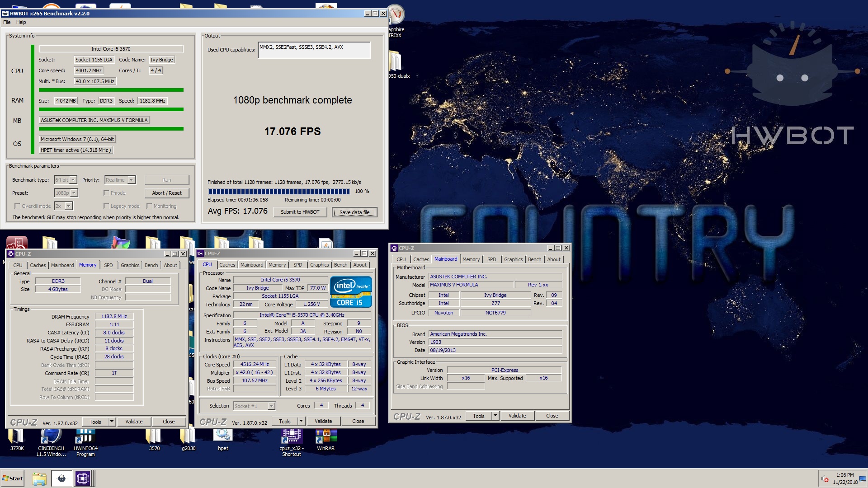Screen dimensions: 868x488
Task: Enable Pmode checkbox
Action: pyautogui.click(x=106, y=193)
